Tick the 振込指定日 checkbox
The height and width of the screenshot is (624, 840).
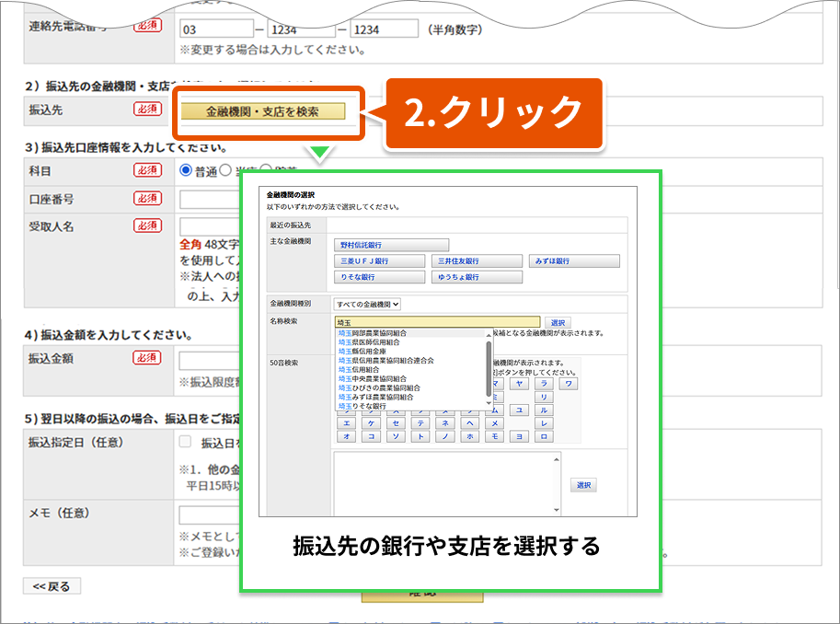[x=186, y=442]
